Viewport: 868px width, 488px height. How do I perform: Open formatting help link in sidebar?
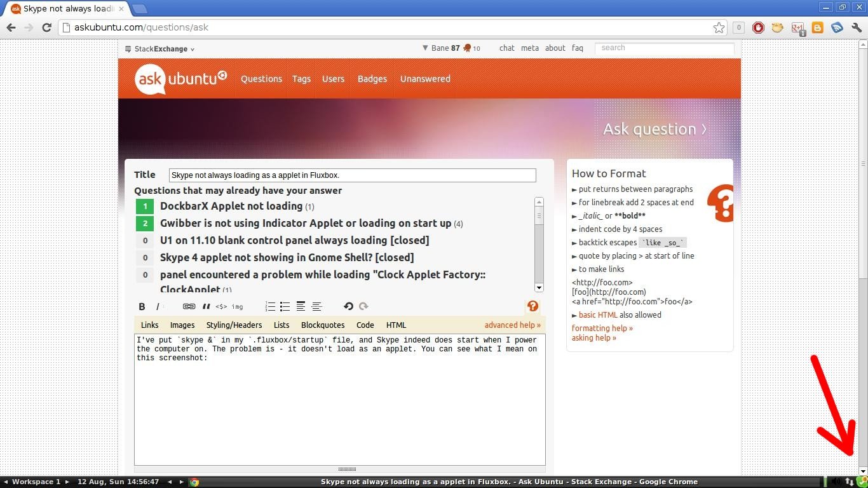pos(602,328)
